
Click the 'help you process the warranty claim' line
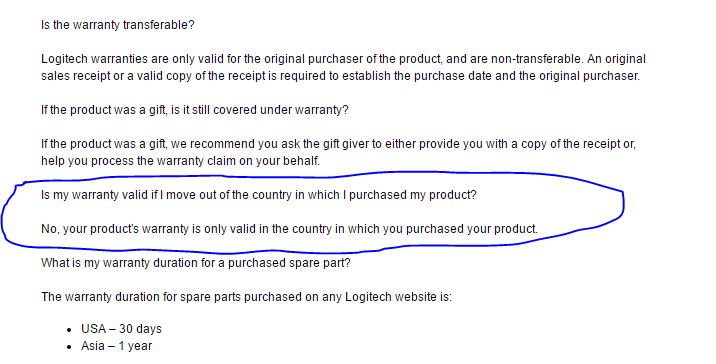180,161
